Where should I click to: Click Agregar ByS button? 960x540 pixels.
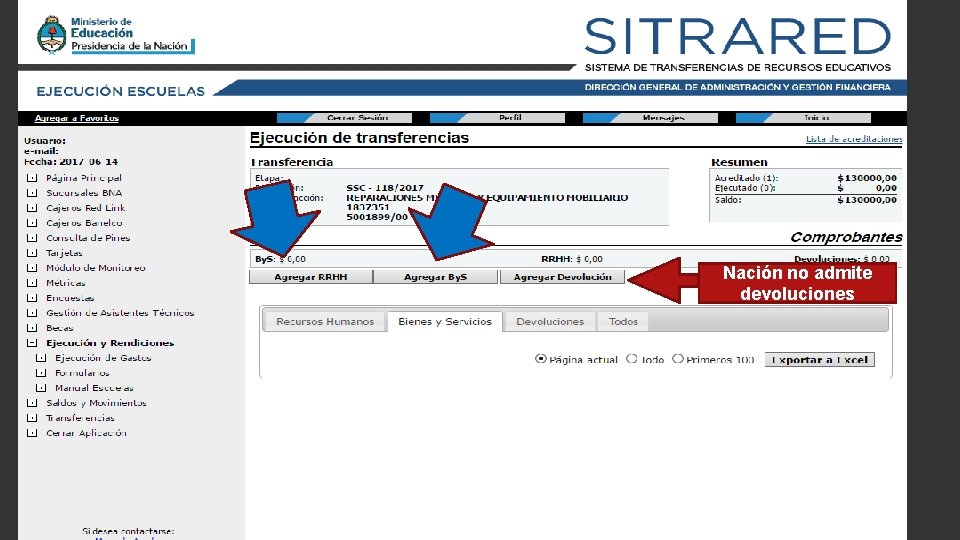click(x=435, y=277)
